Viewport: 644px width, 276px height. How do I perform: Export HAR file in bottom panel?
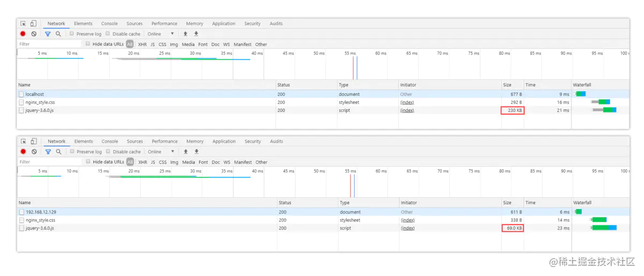pyautogui.click(x=196, y=152)
